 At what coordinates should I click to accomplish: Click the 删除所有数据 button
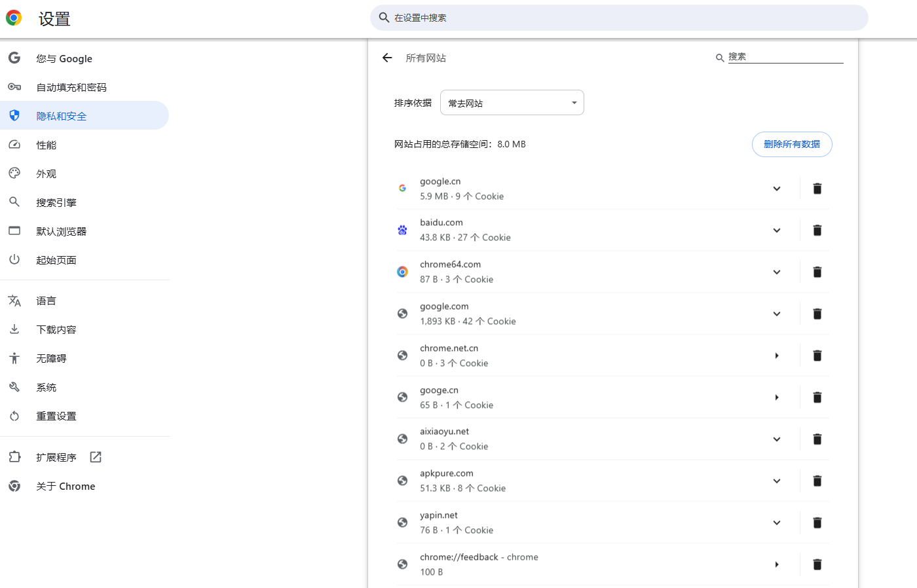click(x=792, y=144)
